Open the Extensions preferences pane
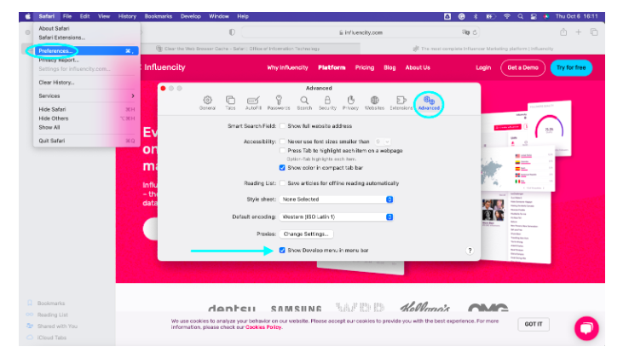 [401, 103]
